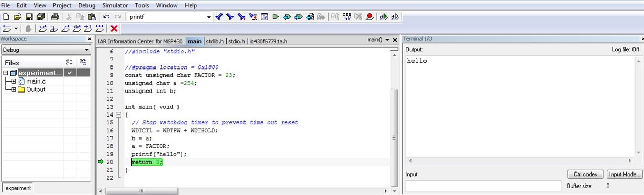Jump to the previous bookmark
This screenshot has width=644, height=195.
coord(286,17)
